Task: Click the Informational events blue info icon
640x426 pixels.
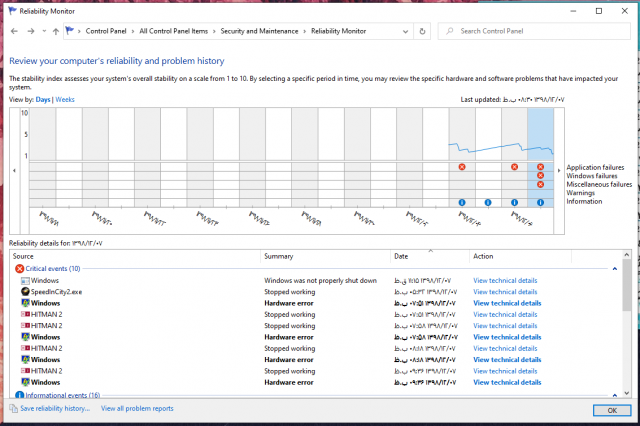Action: pyautogui.click(x=19, y=395)
